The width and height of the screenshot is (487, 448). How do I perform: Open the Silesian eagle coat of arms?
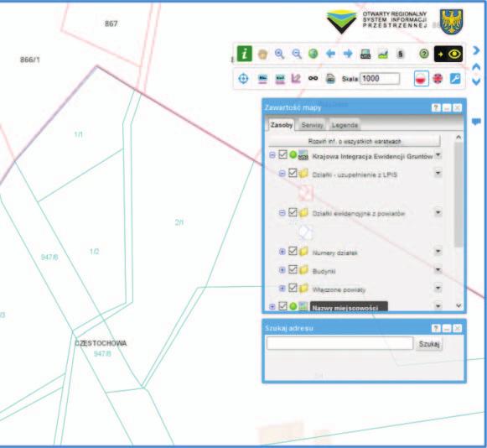click(x=451, y=21)
